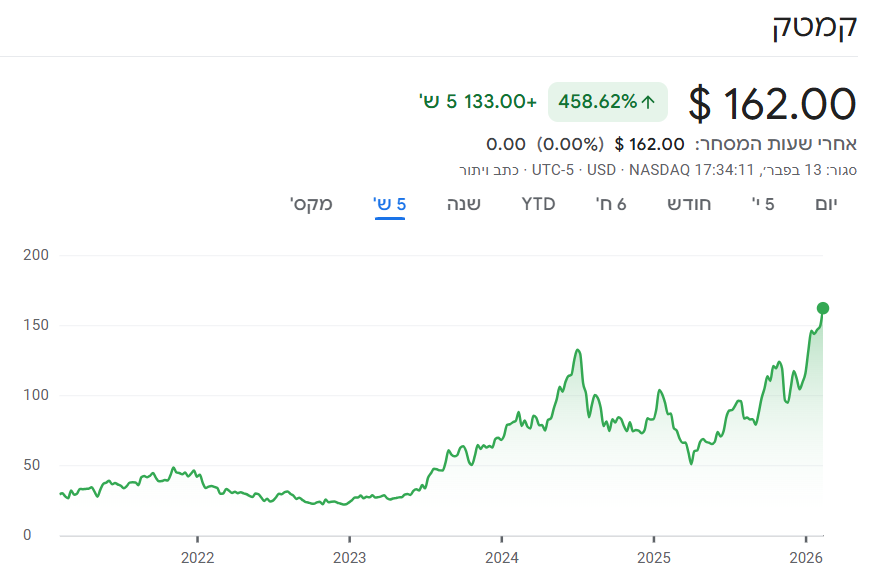
Task: Show the מקס' (max) range tab
Action: 311,204
